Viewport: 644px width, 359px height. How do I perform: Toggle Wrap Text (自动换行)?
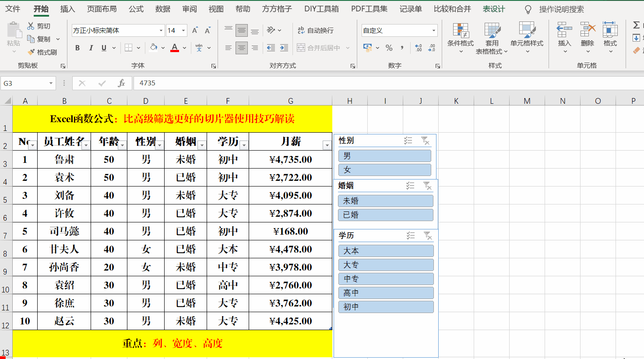316,30
